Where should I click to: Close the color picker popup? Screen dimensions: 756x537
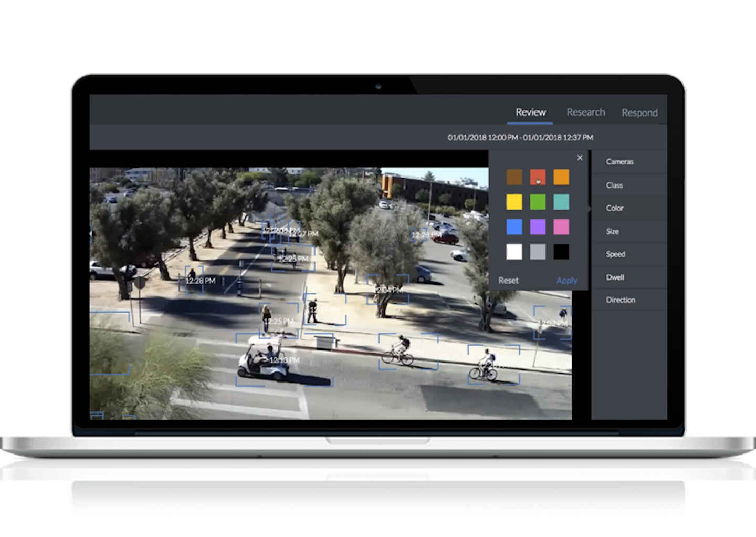click(580, 158)
